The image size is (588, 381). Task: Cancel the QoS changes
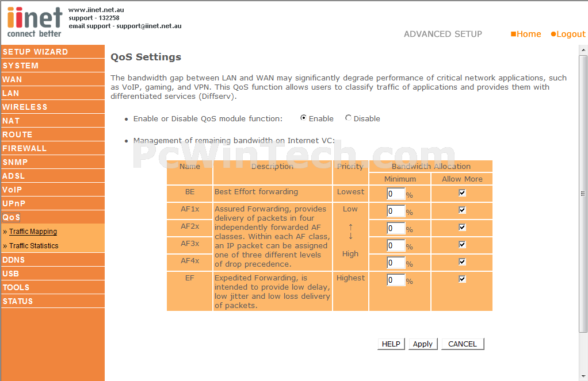463,344
